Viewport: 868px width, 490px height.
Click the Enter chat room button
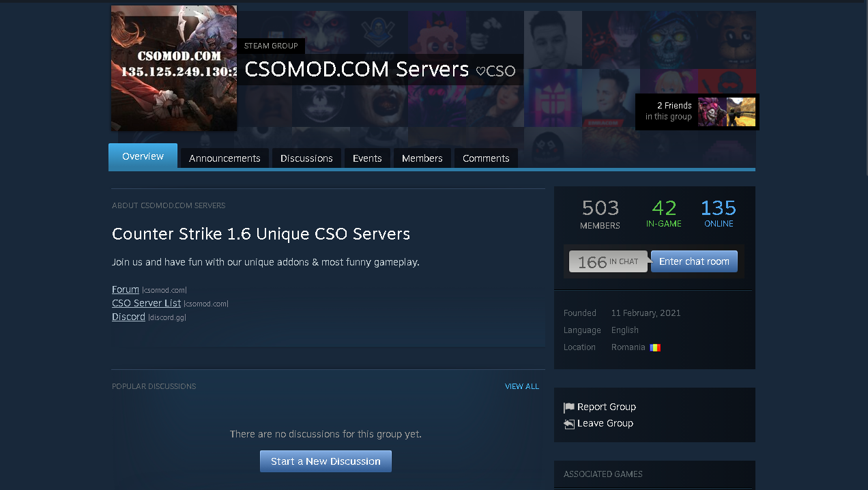pyautogui.click(x=694, y=261)
